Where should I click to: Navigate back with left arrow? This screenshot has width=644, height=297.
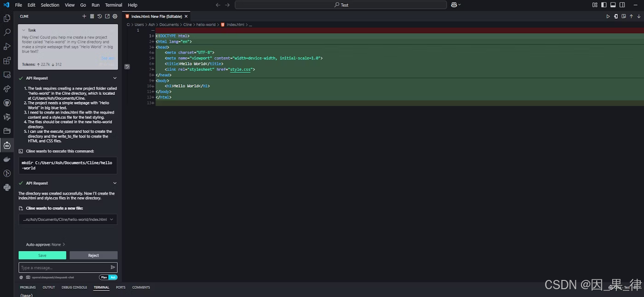coord(218,5)
